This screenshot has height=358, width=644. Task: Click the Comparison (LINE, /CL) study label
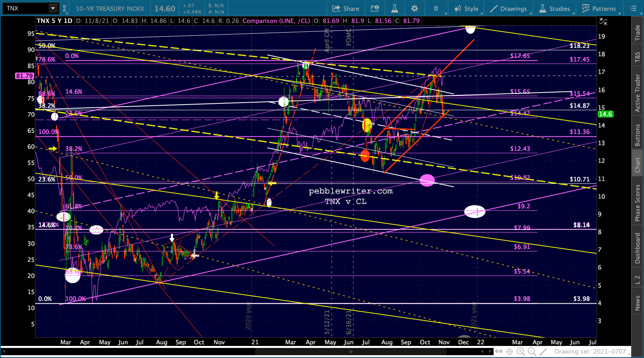(276, 21)
